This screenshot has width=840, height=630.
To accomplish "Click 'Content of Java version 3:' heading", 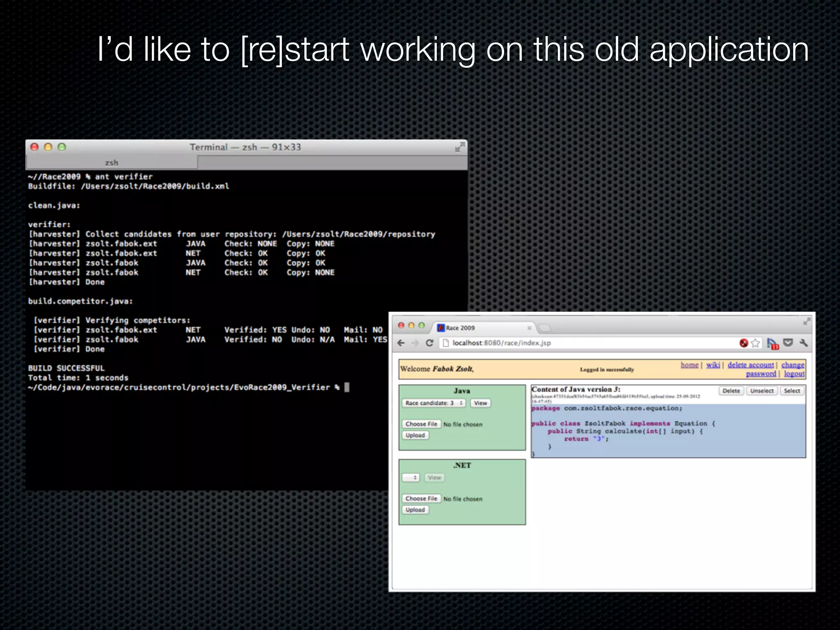I will (x=576, y=390).
